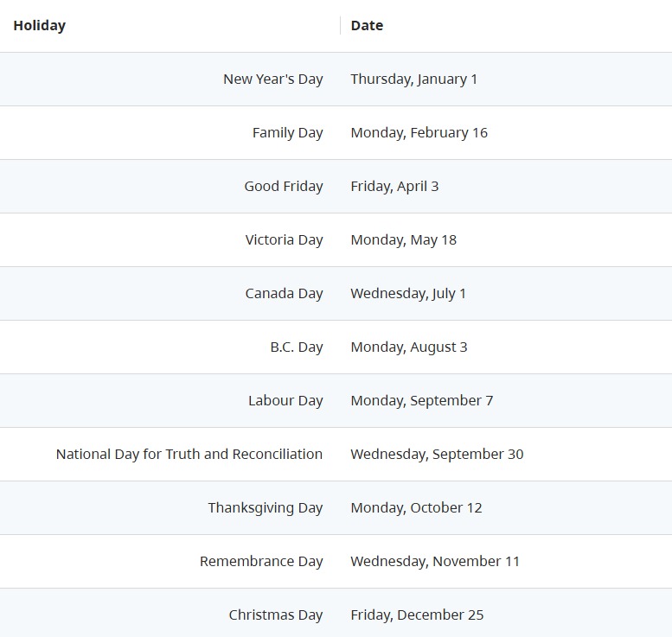Image resolution: width=672 pixels, height=637 pixels.
Task: Click the Monday, August 3 date
Action: (x=408, y=347)
